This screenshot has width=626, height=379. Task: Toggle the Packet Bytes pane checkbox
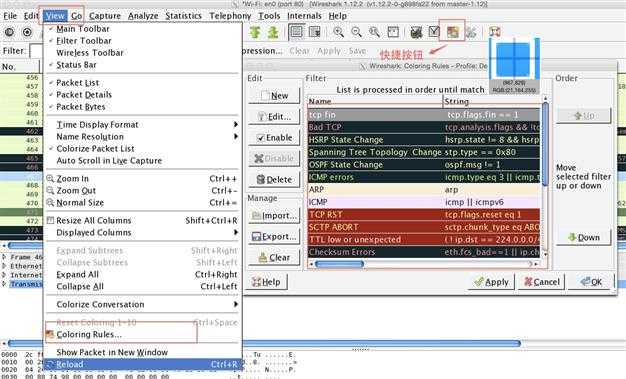tap(81, 107)
